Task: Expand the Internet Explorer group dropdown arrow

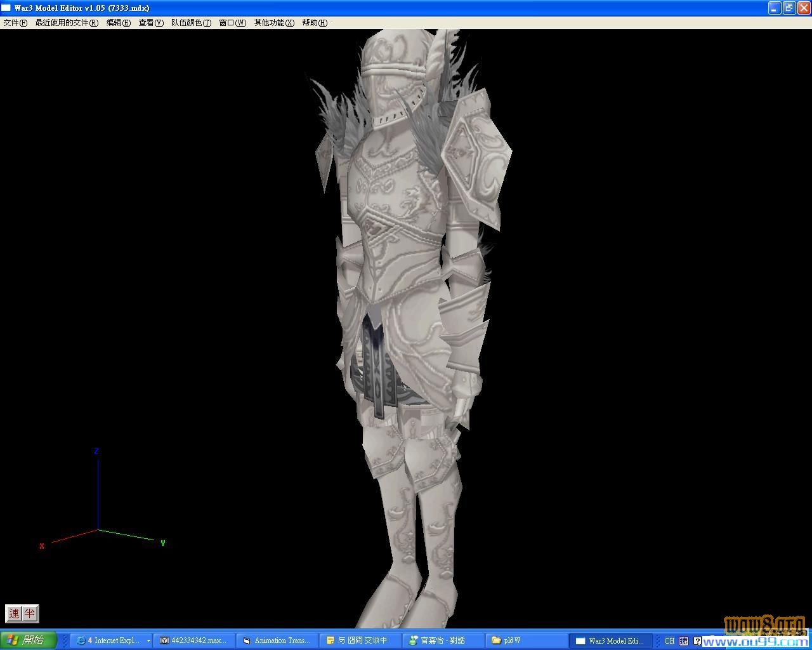Action: (x=148, y=640)
